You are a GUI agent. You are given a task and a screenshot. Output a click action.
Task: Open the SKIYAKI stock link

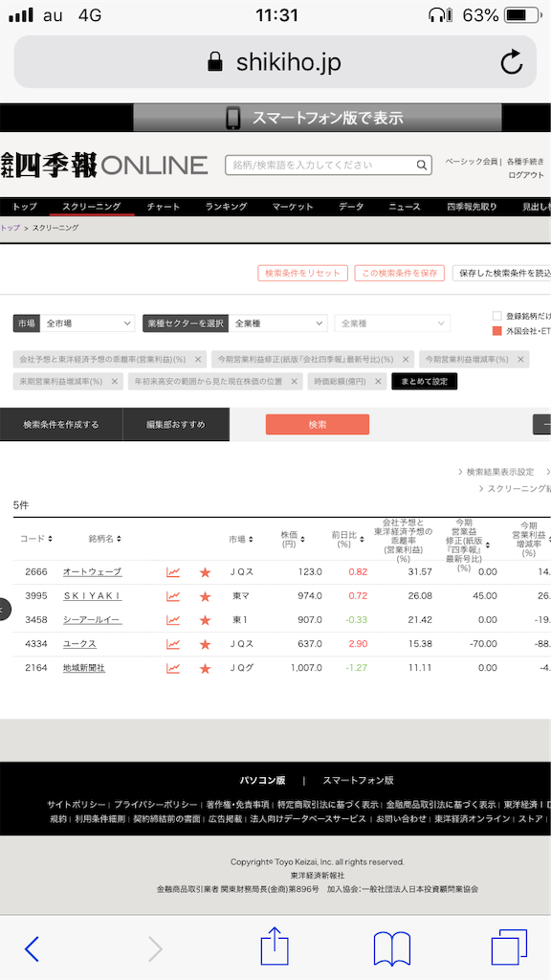pos(93,595)
